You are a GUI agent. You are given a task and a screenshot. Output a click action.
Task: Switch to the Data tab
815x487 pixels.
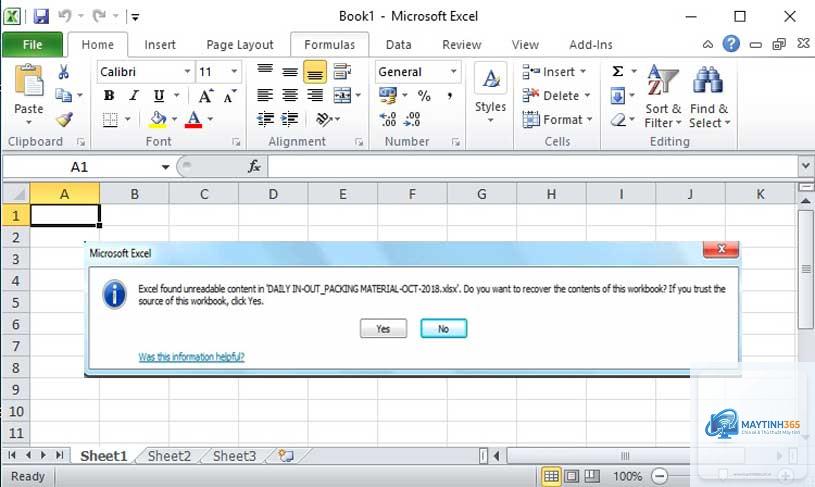[399, 45]
